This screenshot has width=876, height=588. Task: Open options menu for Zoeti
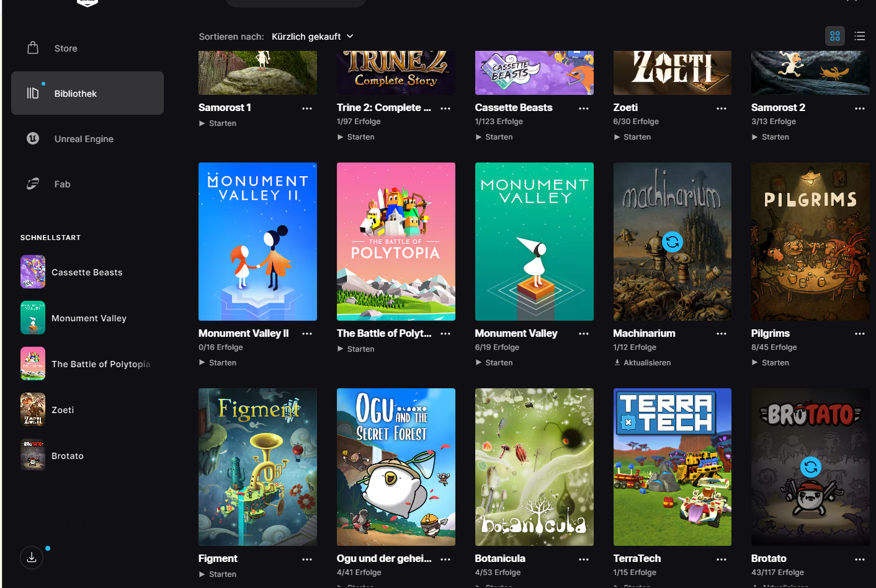click(x=722, y=108)
